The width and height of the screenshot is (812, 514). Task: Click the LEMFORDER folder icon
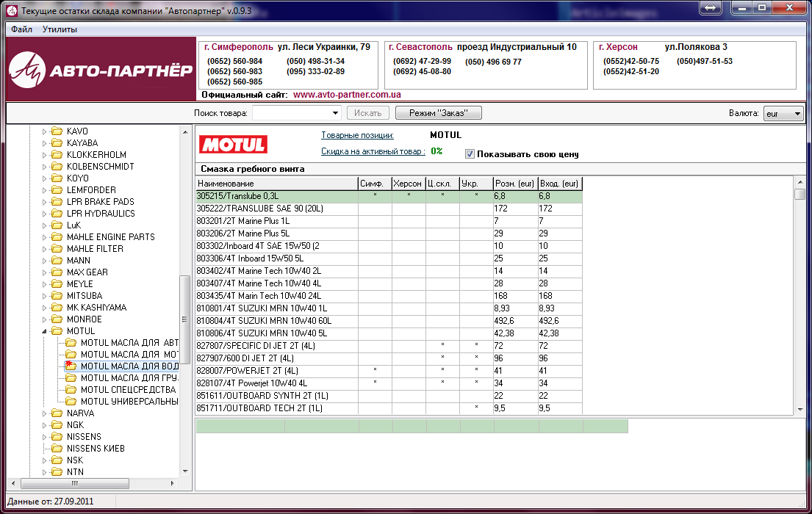tap(57, 190)
